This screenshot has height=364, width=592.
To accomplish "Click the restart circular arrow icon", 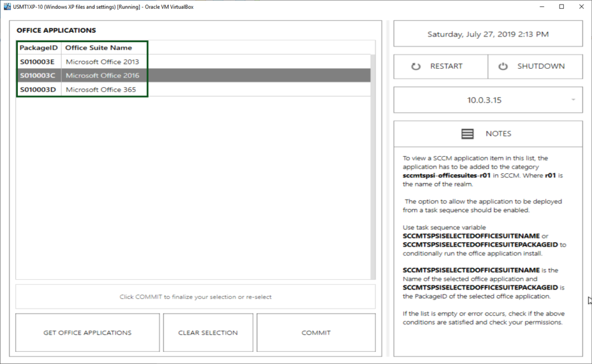I will [416, 66].
